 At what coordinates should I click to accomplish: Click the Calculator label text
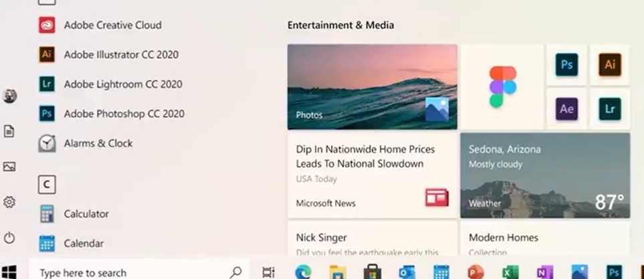[86, 214]
